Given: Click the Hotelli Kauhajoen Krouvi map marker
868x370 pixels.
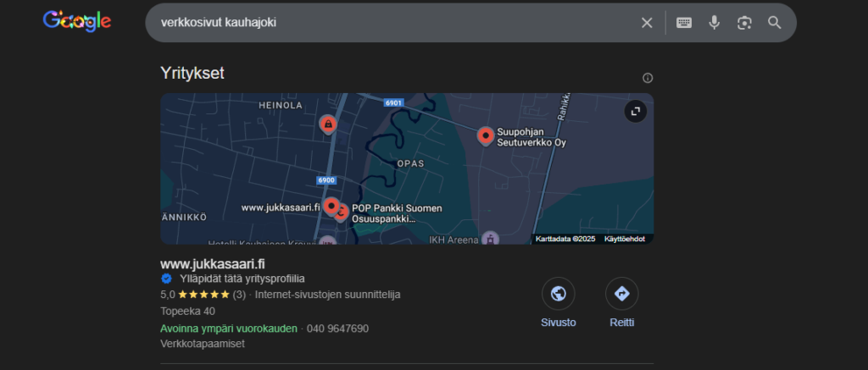Looking at the screenshot, I should tap(328, 241).
